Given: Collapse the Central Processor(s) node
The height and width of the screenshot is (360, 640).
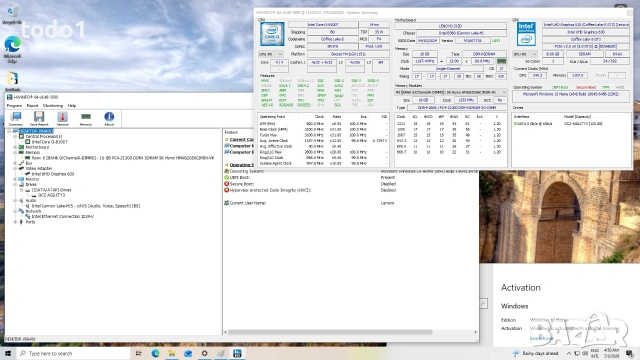Looking at the screenshot, I should [x=15, y=136].
